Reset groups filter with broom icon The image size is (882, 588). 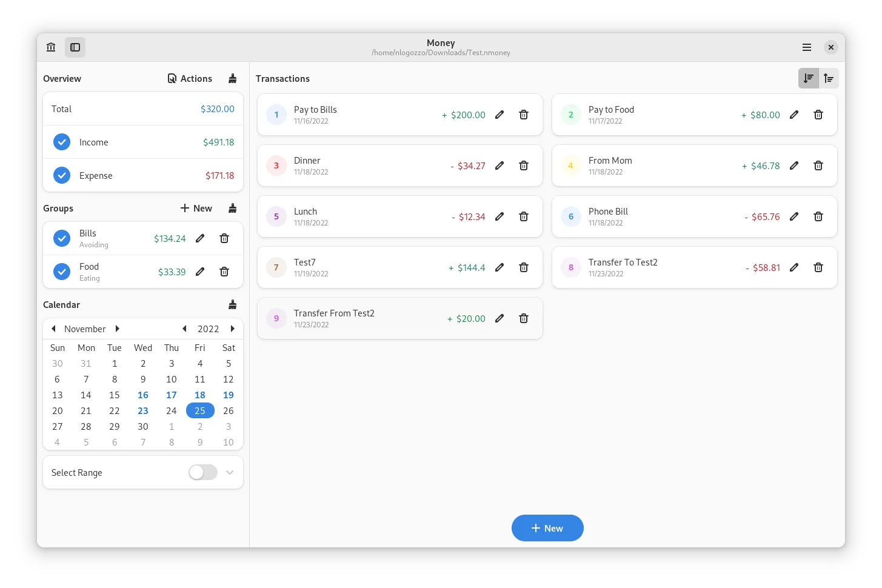[232, 209]
